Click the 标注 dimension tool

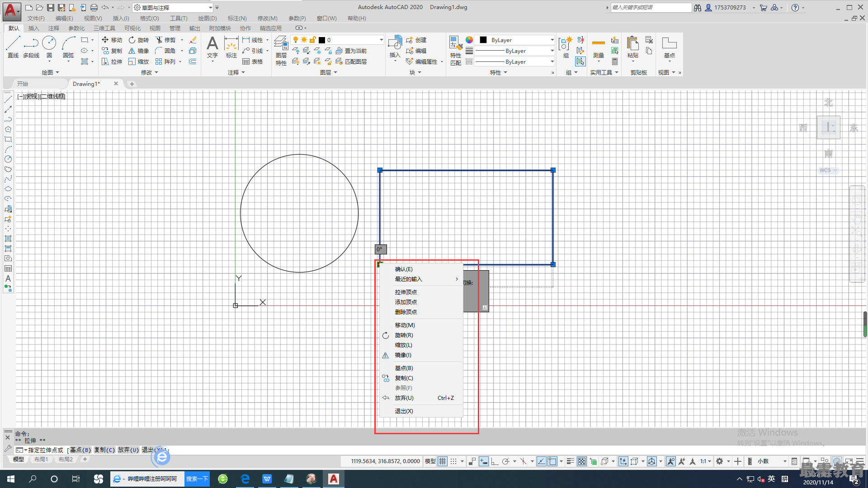231,47
